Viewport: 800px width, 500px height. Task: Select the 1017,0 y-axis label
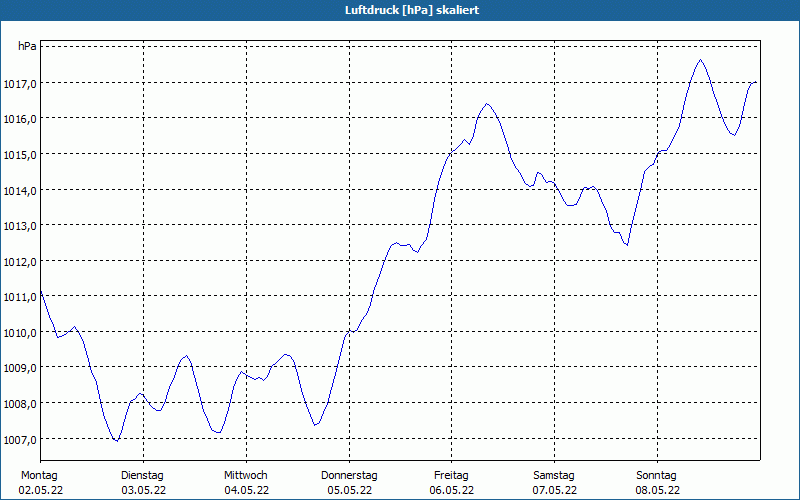(20, 83)
